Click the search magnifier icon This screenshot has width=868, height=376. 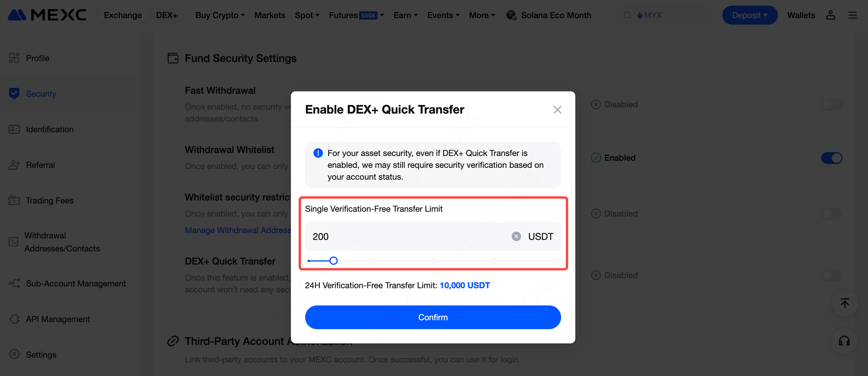point(627,15)
